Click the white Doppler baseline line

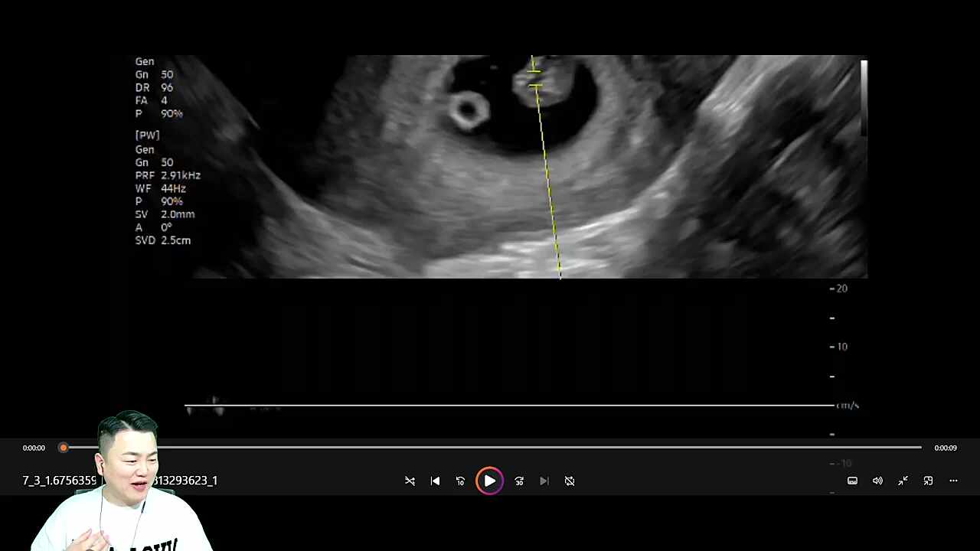click(509, 405)
